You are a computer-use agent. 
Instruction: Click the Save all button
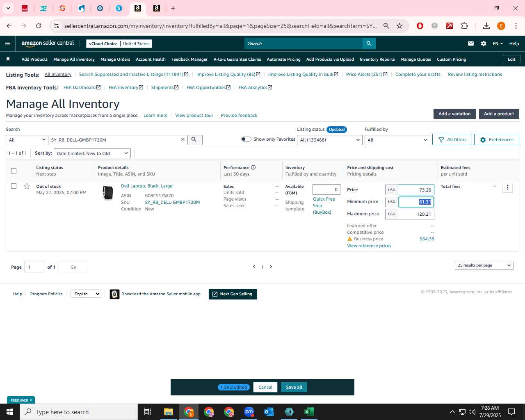coord(294,387)
